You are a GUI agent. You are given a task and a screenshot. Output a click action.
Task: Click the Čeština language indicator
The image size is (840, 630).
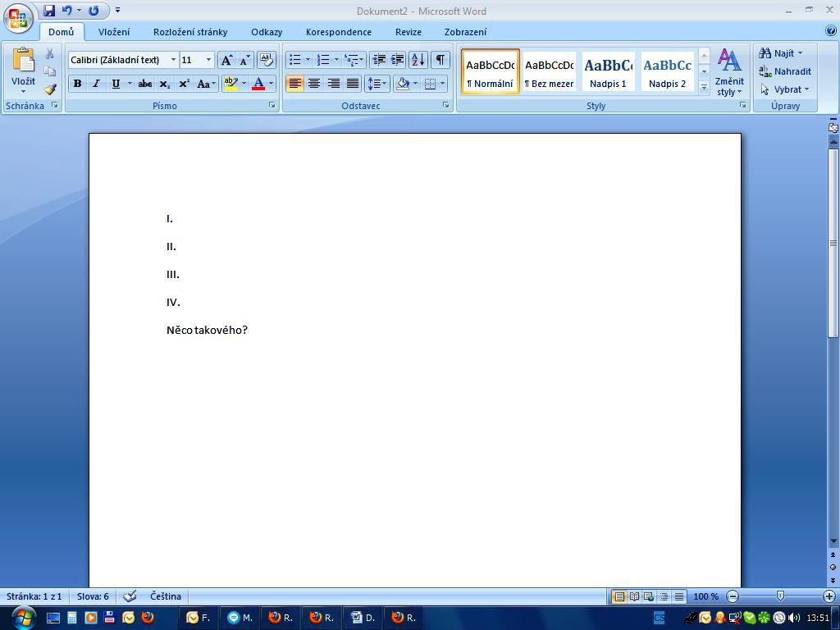(x=166, y=596)
